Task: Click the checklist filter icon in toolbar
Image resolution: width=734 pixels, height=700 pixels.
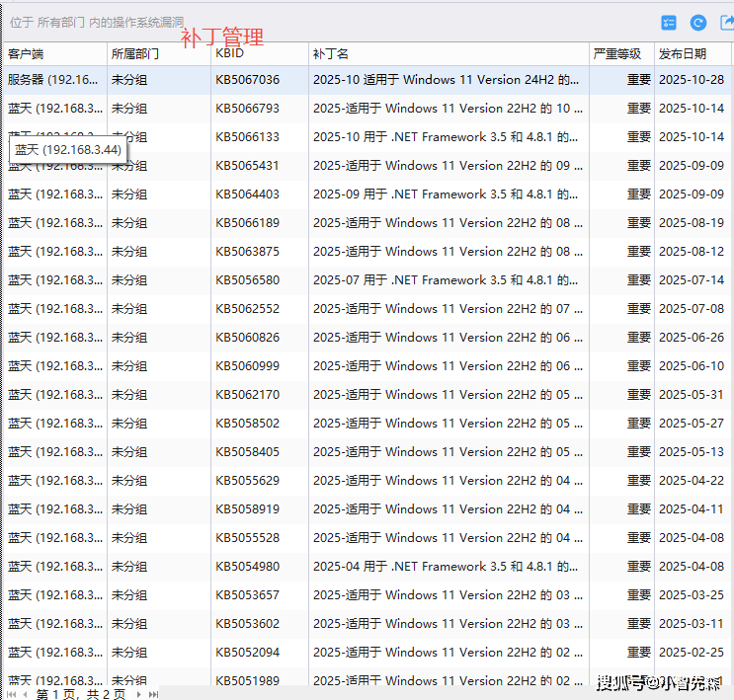Action: [x=670, y=23]
